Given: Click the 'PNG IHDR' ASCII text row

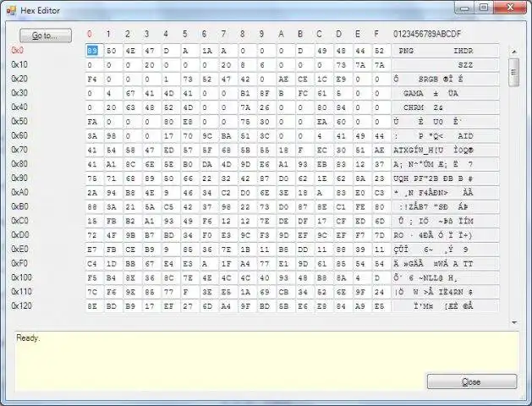Looking at the screenshot, I should click(445, 51).
